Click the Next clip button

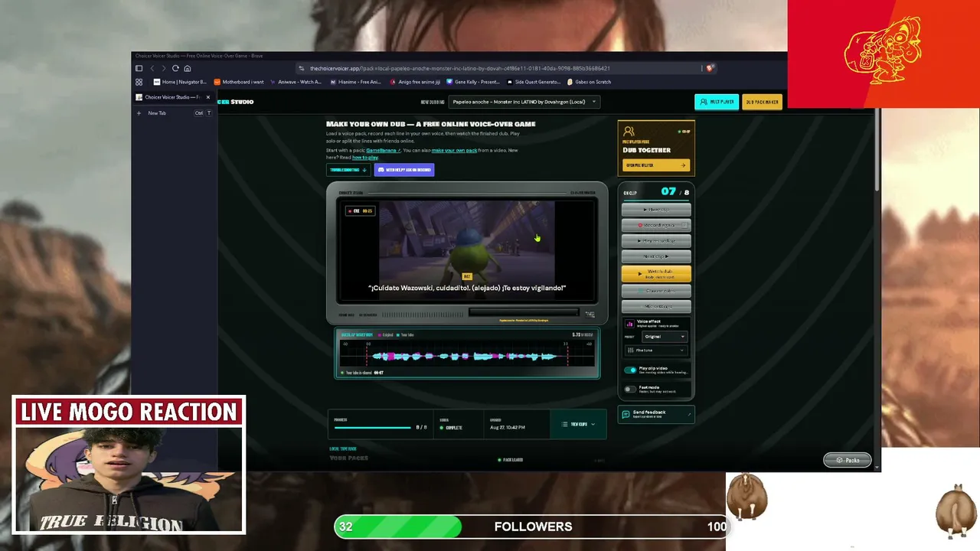coord(656,256)
